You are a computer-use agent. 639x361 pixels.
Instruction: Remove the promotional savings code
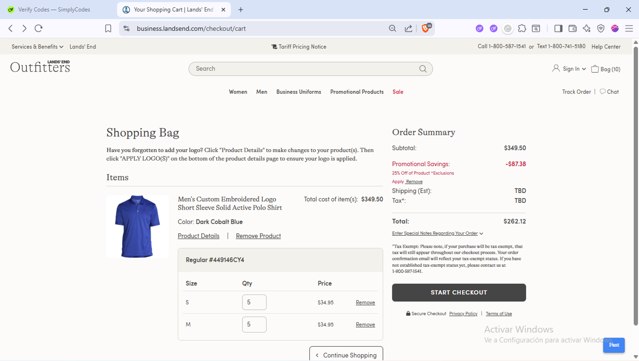[x=414, y=182]
